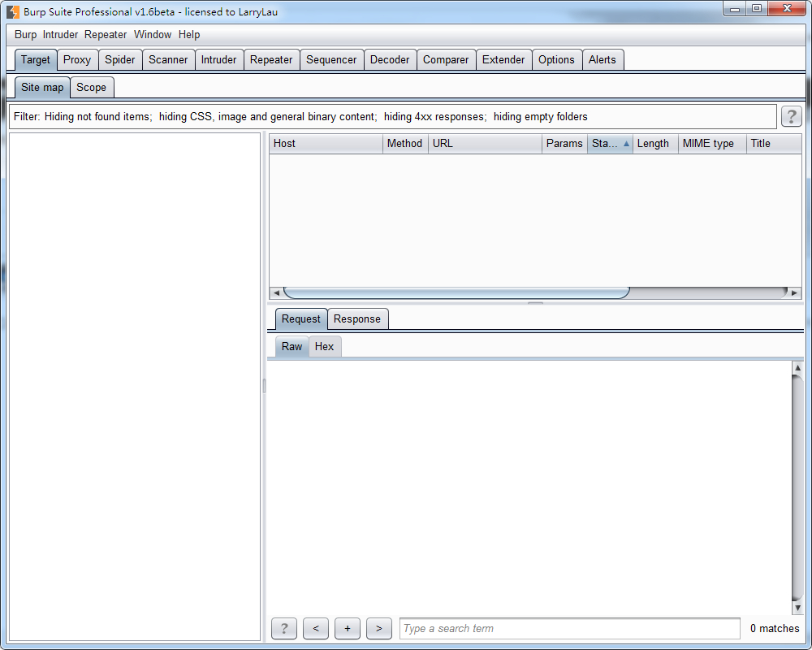812x650 pixels.
Task: Open the Repeater menu in menu bar
Action: click(x=106, y=34)
